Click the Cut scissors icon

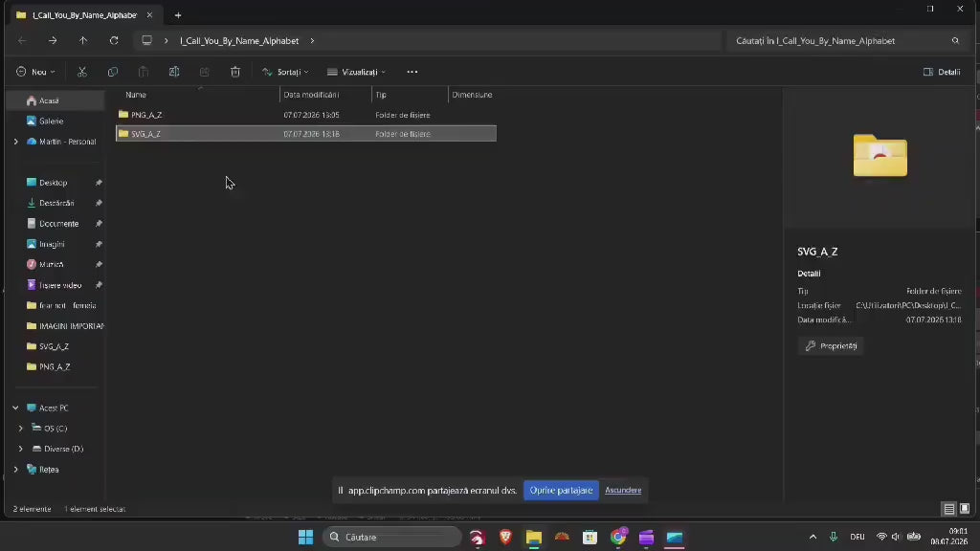(82, 72)
